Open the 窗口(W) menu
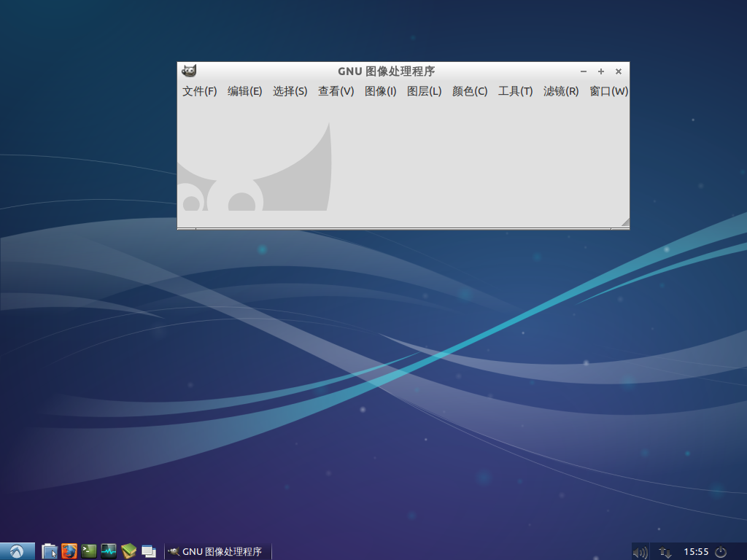This screenshot has width=747, height=560. pyautogui.click(x=609, y=91)
